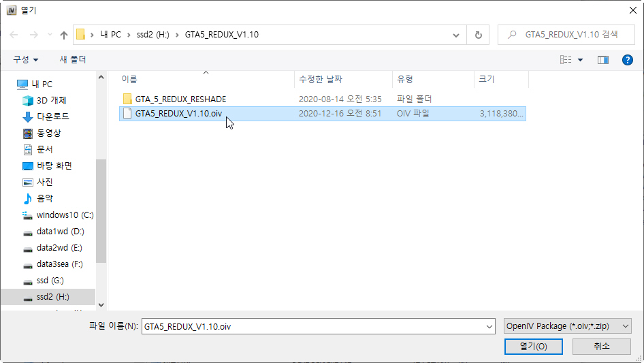
Task: Go forward using the forward arrow
Action: [33, 35]
